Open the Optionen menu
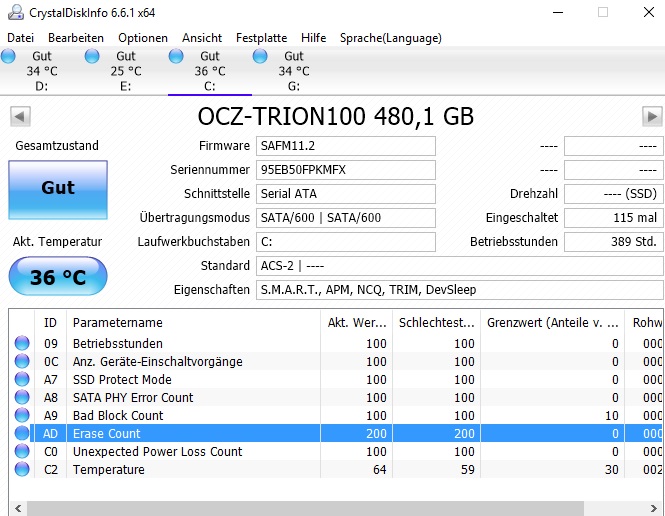The image size is (665, 516). coord(143,38)
